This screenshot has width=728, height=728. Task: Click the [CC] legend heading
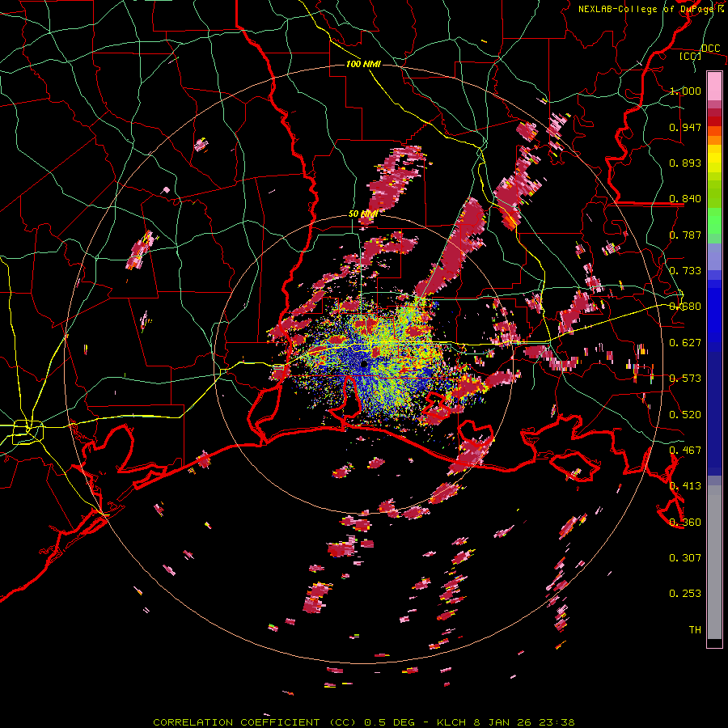point(690,56)
